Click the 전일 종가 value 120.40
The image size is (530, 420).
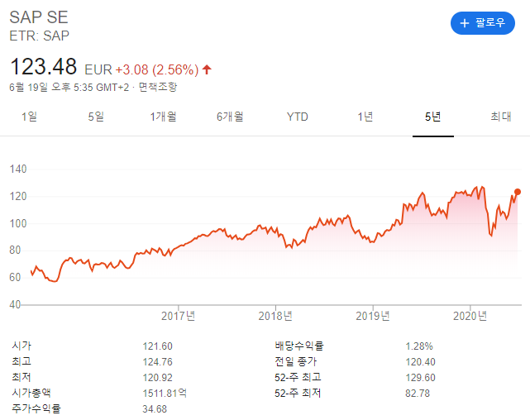pyautogui.click(x=421, y=362)
